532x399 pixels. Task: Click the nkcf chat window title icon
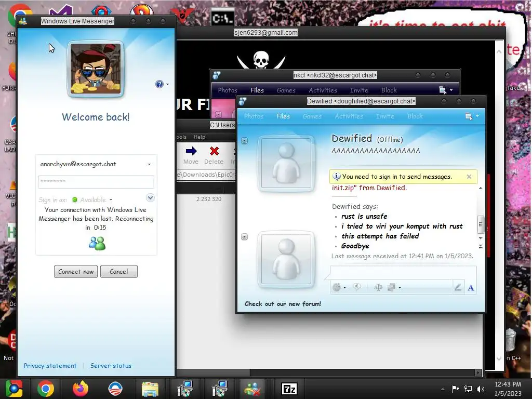pyautogui.click(x=216, y=75)
